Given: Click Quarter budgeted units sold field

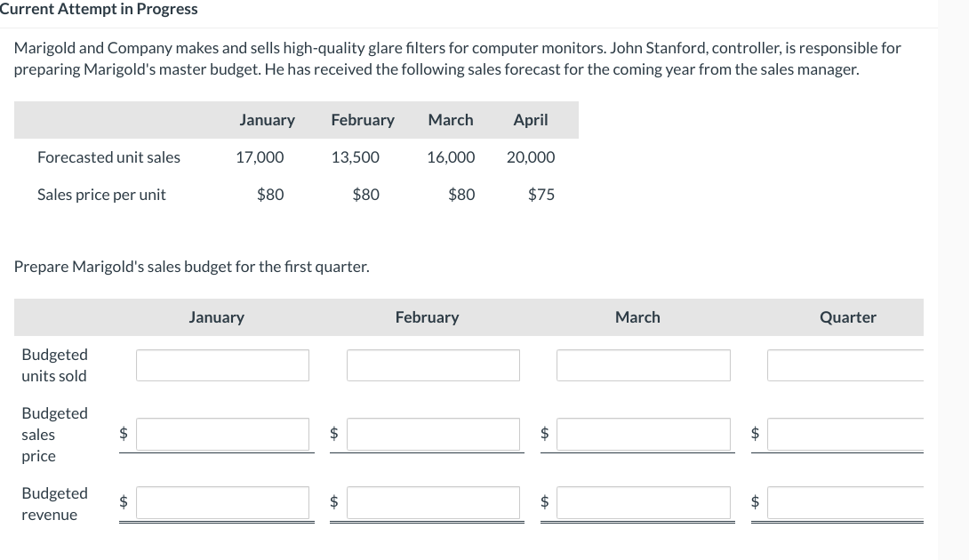Looking at the screenshot, I should point(846,365).
